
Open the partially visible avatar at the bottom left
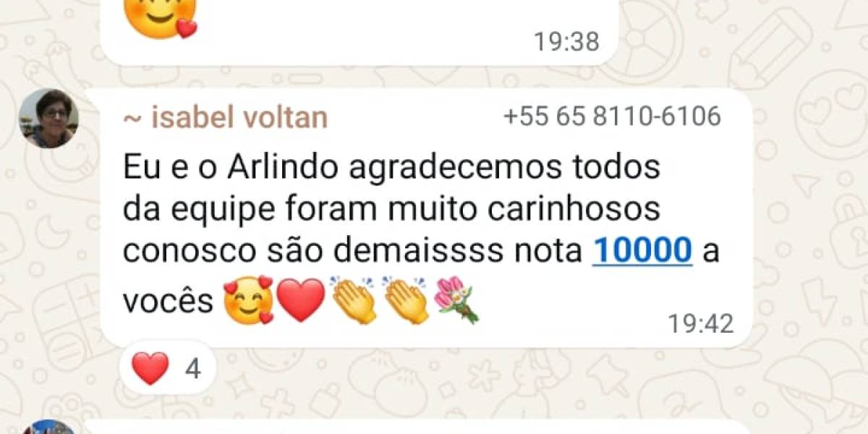(x=48, y=427)
